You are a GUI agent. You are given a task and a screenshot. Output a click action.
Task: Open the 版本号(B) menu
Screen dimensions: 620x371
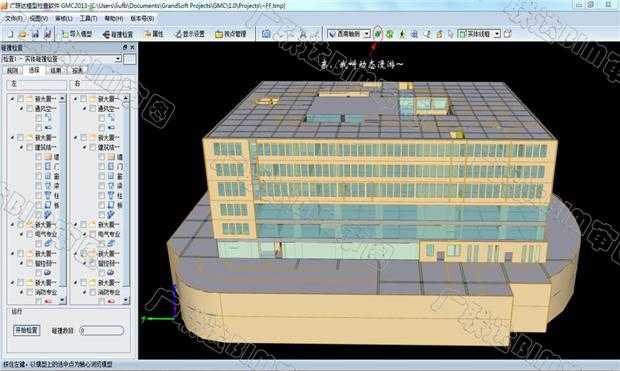click(142, 19)
